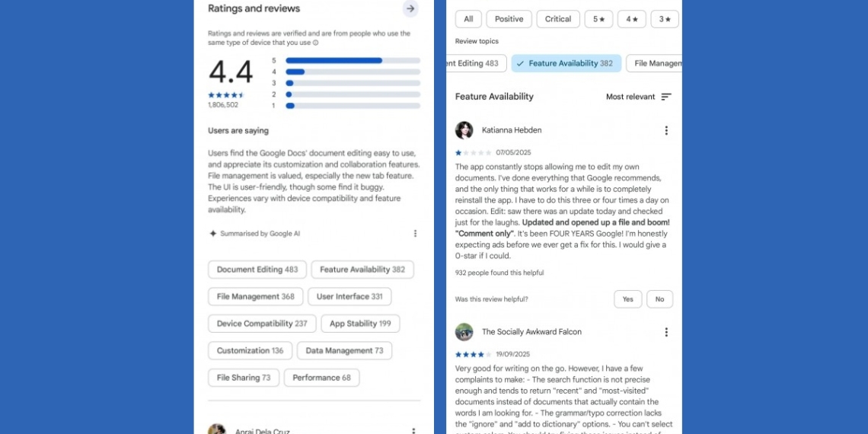Select the Document Editing 483 topic
The height and width of the screenshot is (434, 868).
tap(257, 270)
